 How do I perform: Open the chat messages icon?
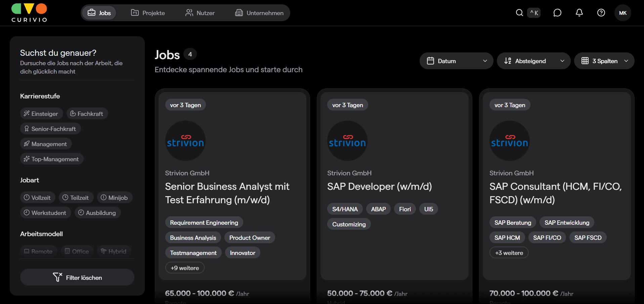[557, 13]
